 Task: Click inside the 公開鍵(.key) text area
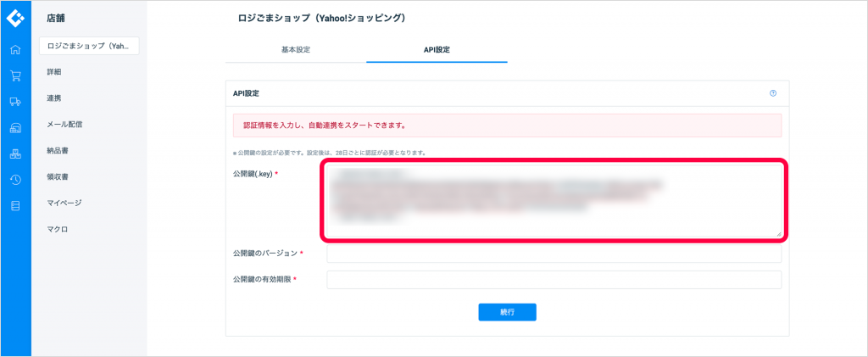click(553, 200)
